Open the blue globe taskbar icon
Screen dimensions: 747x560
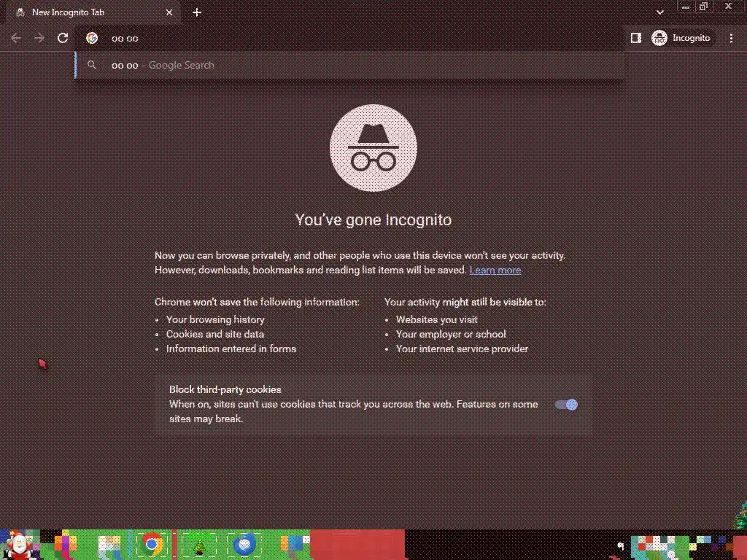[x=244, y=544]
